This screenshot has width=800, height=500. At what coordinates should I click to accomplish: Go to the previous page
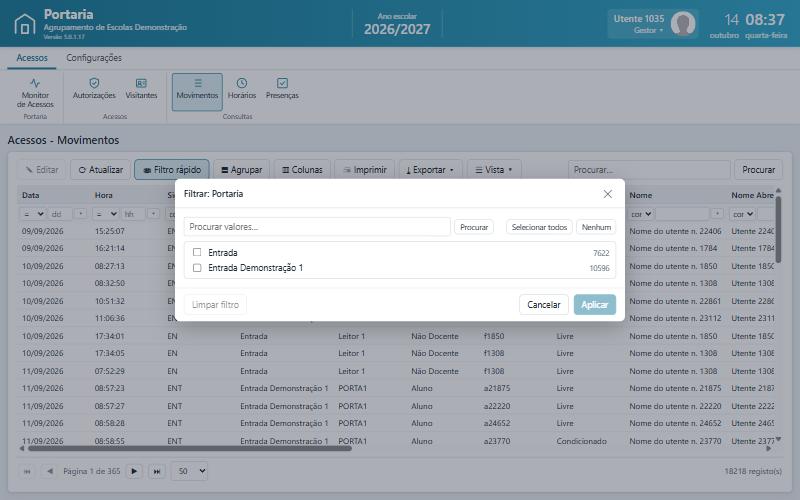[49, 471]
